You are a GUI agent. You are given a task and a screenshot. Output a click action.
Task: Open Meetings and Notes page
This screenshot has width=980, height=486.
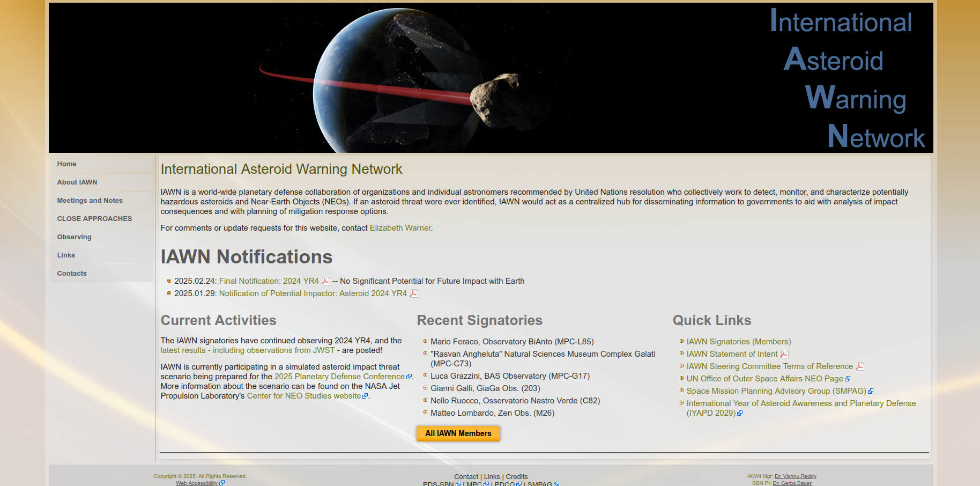[90, 201]
